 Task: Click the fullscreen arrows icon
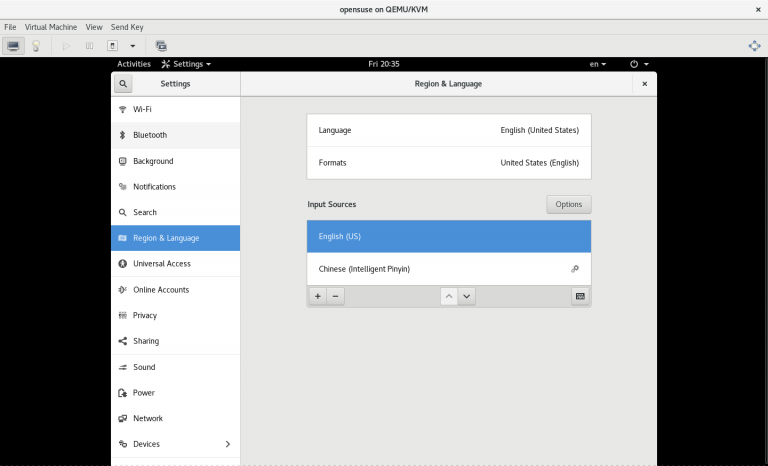754,46
